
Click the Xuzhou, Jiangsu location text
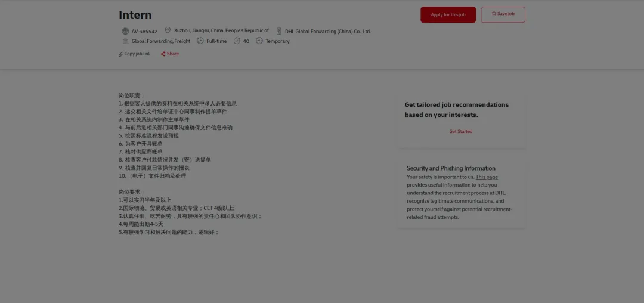(221, 30)
